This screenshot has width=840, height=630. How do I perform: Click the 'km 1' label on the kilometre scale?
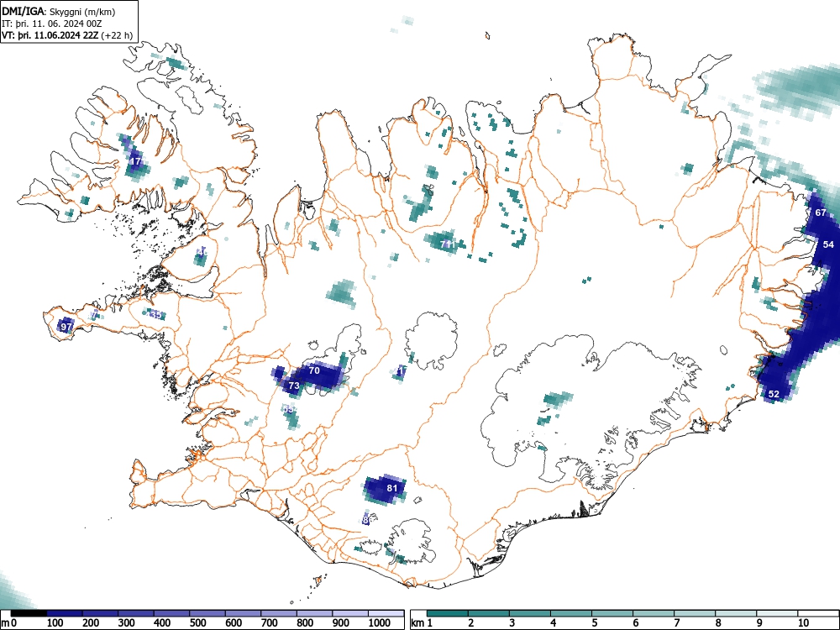point(423,622)
